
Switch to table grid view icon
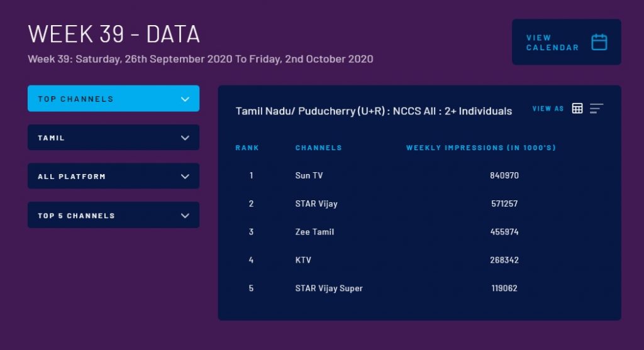click(577, 108)
